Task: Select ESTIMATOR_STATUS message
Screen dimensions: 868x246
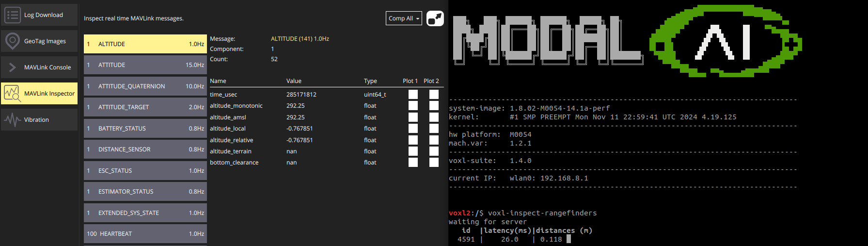Action: 145,192
